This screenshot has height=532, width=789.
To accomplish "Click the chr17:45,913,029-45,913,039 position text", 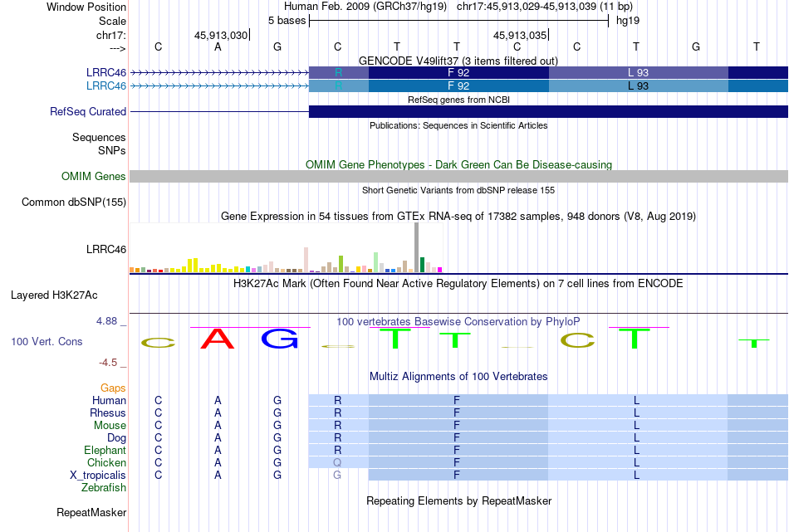I will tap(545, 7).
